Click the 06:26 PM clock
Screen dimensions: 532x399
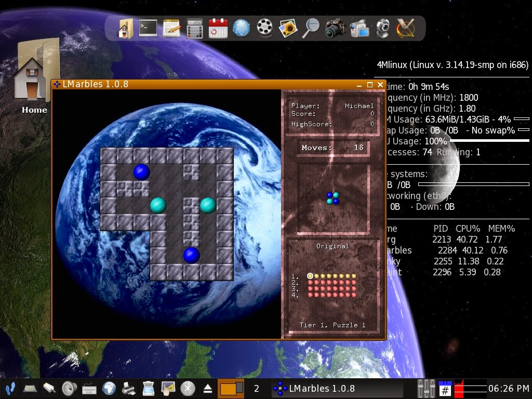click(x=509, y=389)
